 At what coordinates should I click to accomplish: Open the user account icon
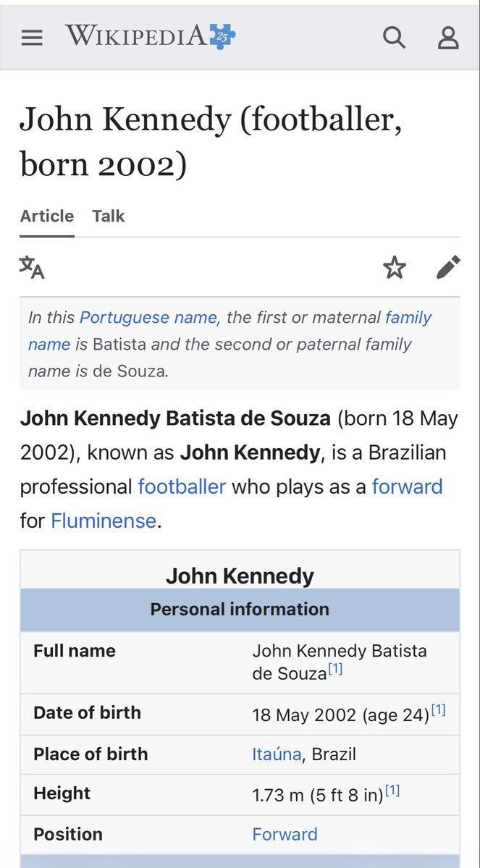click(448, 38)
